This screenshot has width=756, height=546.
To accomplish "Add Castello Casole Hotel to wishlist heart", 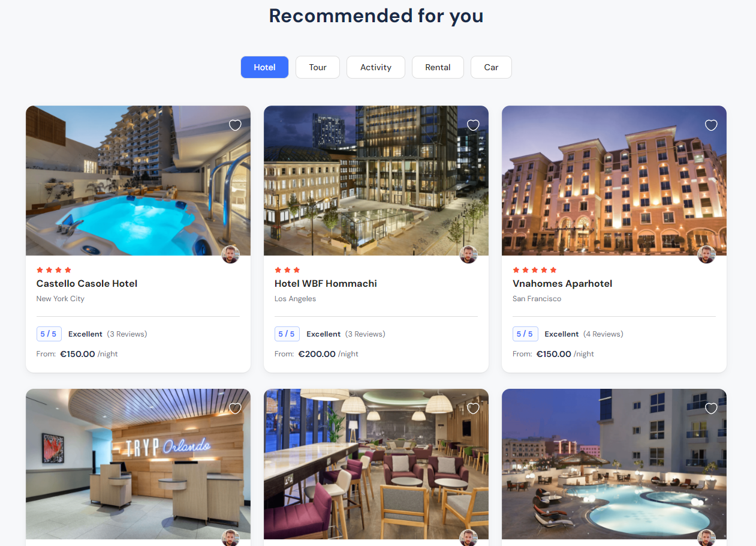I will coord(235,125).
